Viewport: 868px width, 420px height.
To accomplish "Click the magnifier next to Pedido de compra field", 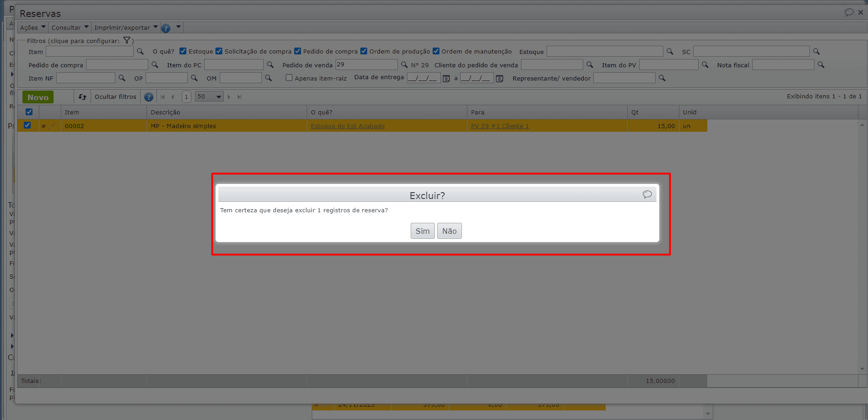I will (x=155, y=65).
